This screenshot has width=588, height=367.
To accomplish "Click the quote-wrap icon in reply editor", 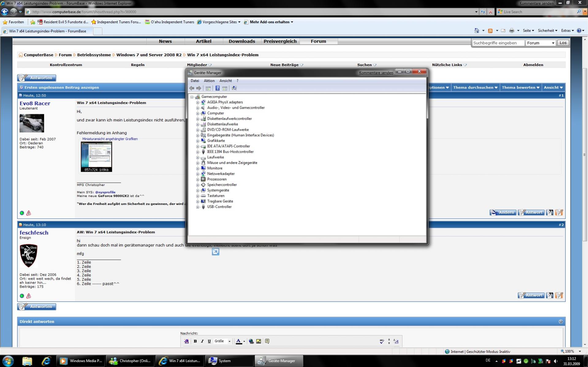I will click(267, 341).
